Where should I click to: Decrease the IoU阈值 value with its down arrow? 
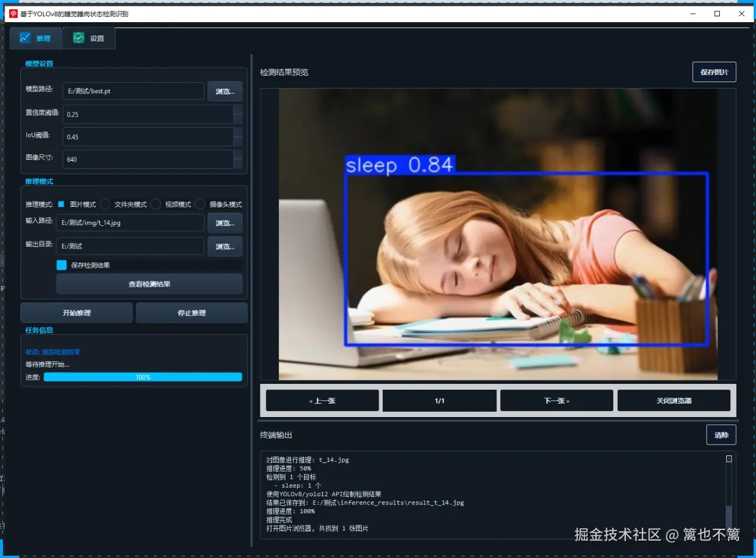(238, 142)
